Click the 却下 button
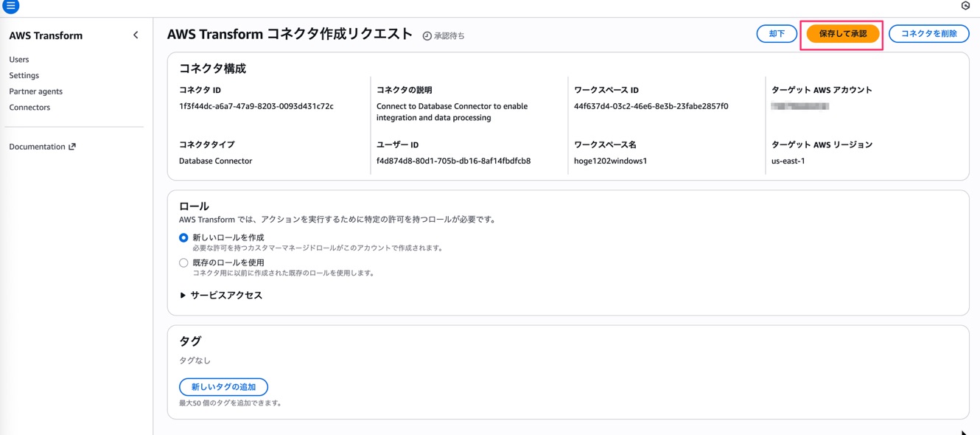This screenshot has height=435, width=980. (777, 34)
